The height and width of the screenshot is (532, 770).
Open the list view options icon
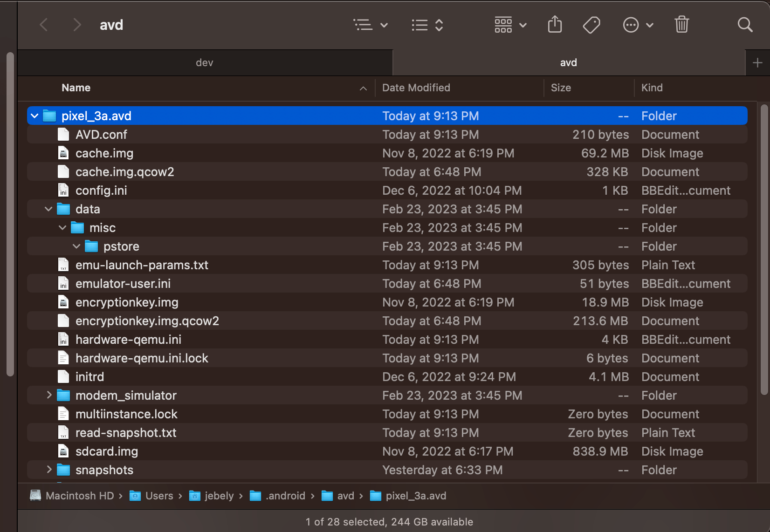370,25
